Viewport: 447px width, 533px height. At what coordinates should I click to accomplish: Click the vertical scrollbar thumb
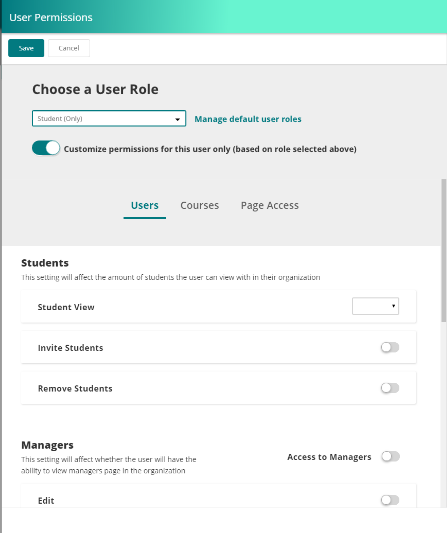(x=444, y=250)
